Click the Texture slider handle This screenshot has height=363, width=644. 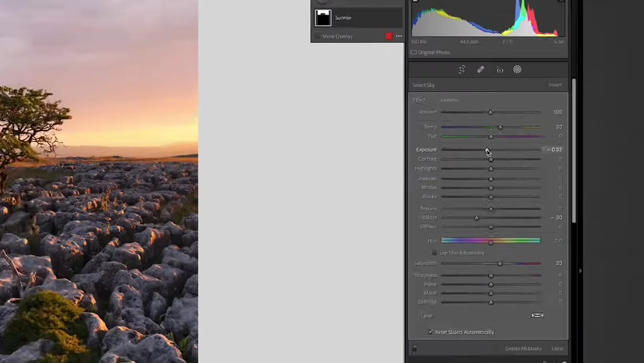(491, 208)
